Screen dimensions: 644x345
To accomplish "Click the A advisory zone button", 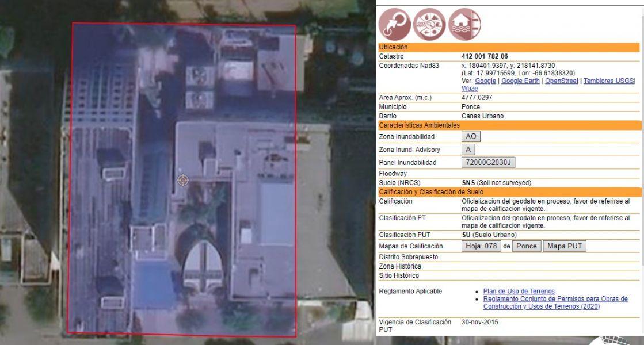I will 468,149.
